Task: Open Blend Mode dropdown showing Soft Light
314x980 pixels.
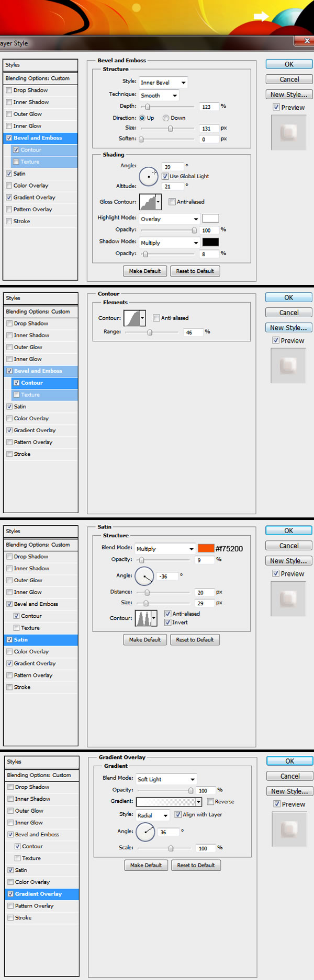Action: (x=166, y=779)
